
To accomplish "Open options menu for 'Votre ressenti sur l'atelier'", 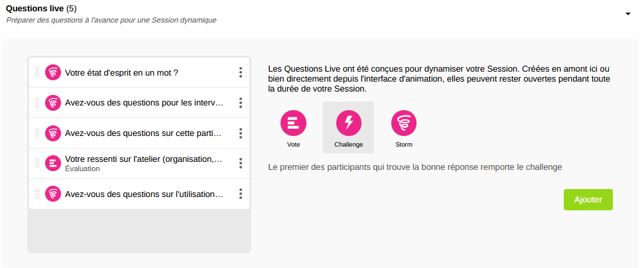I will click(x=241, y=163).
